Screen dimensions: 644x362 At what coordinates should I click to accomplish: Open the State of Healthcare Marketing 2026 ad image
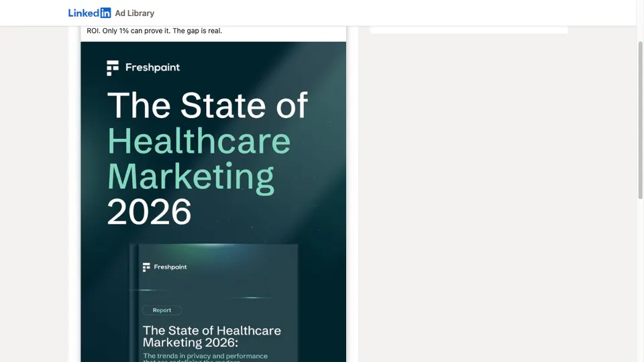click(x=213, y=202)
